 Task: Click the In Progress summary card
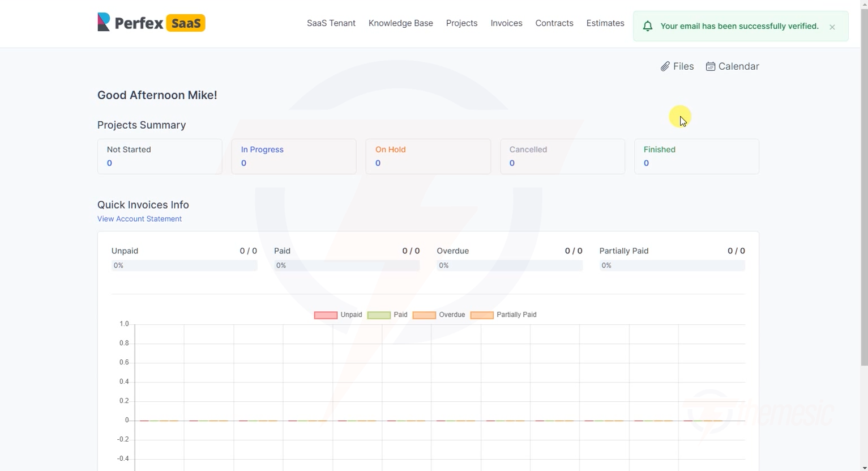pyautogui.click(x=294, y=156)
